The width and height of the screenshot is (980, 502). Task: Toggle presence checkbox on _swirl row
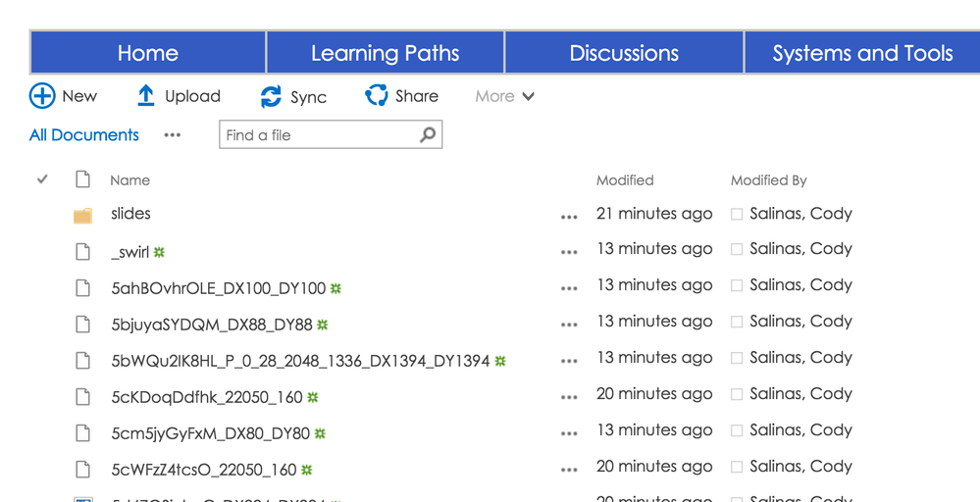click(737, 250)
